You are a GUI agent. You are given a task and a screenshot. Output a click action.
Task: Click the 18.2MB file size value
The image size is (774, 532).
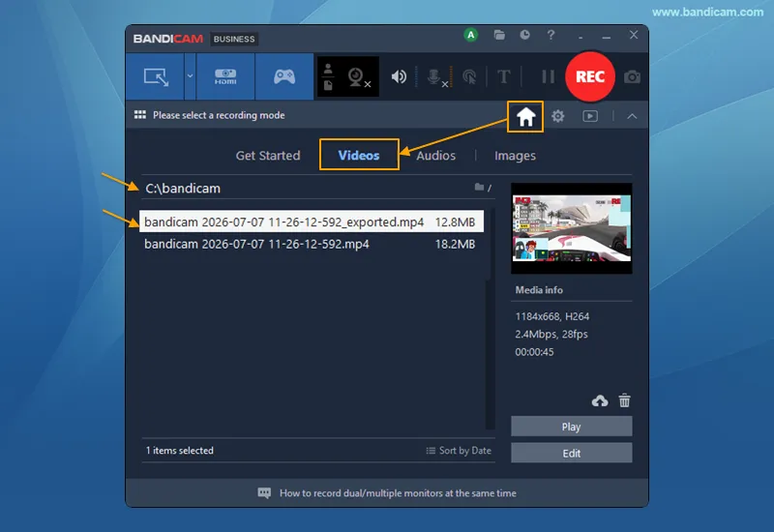[455, 244]
